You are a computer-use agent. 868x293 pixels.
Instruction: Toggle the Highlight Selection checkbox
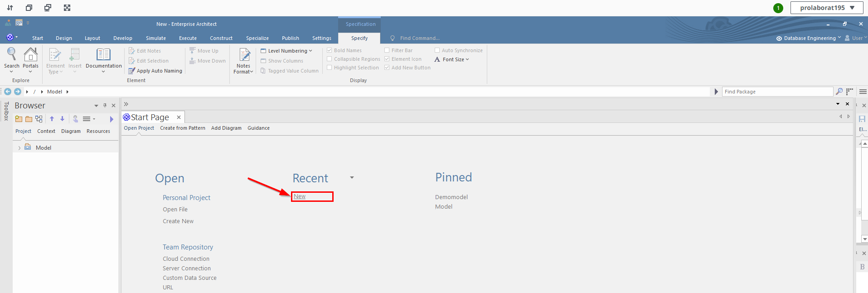click(x=330, y=68)
